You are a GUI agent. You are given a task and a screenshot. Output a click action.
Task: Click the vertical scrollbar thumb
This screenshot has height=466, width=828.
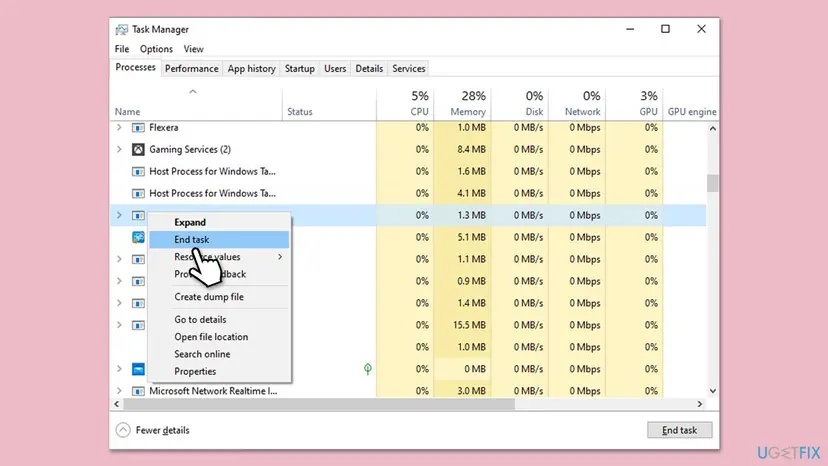point(713,183)
